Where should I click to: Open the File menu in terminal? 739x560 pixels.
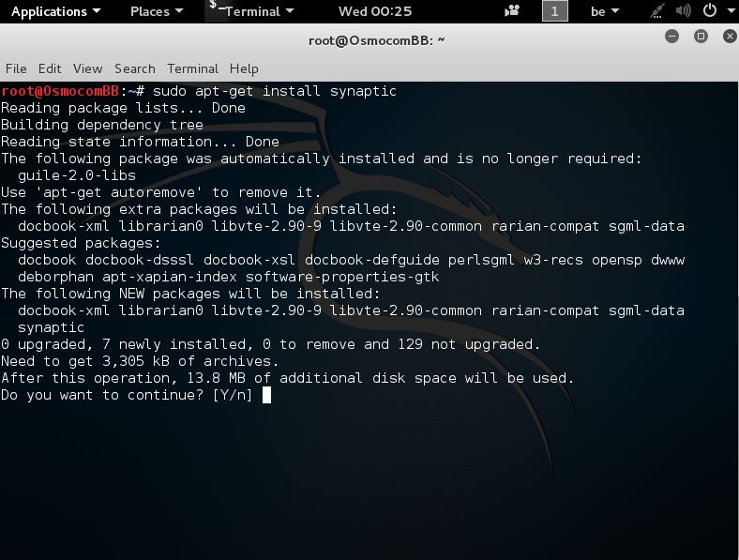16,68
